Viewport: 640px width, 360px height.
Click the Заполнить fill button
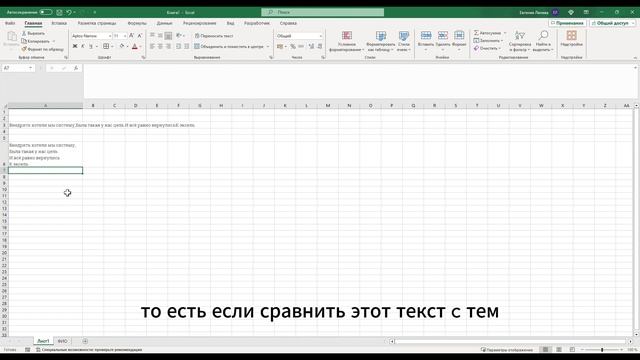click(x=488, y=40)
